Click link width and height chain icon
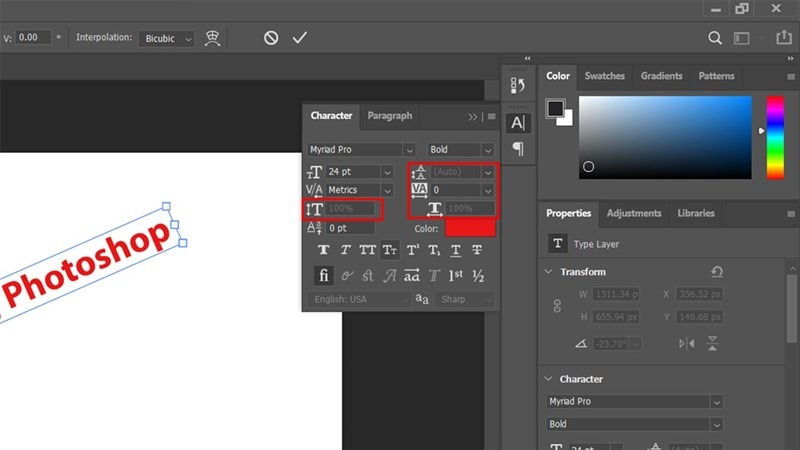 [557, 306]
